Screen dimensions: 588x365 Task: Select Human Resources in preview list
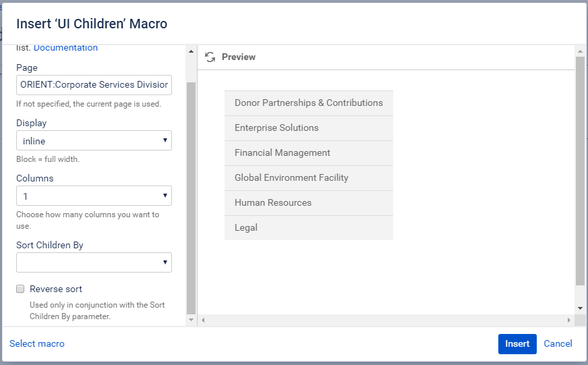pos(309,203)
